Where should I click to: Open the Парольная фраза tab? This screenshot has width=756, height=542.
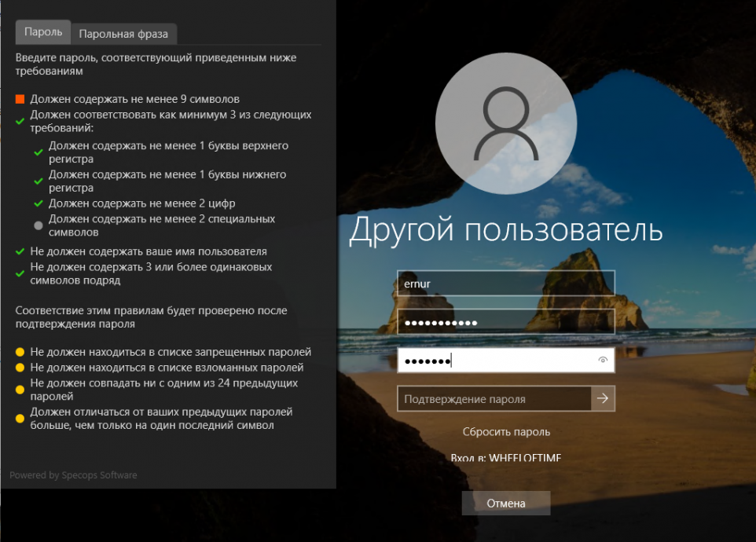point(124,34)
